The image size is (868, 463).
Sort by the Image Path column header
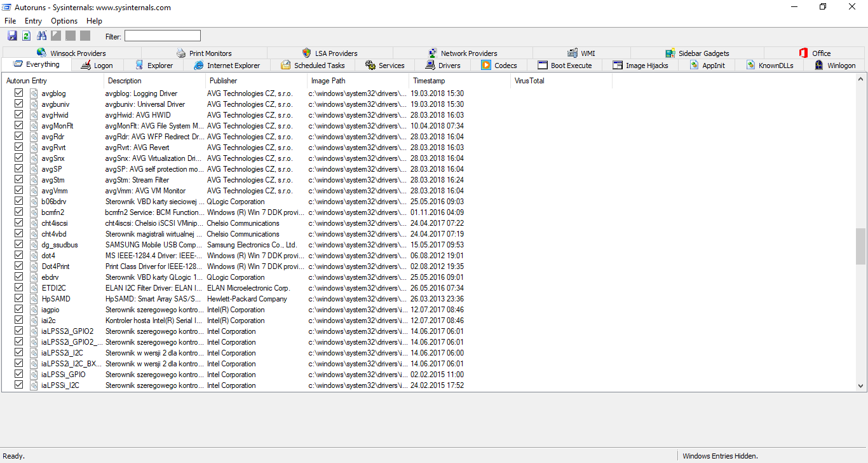(358, 81)
